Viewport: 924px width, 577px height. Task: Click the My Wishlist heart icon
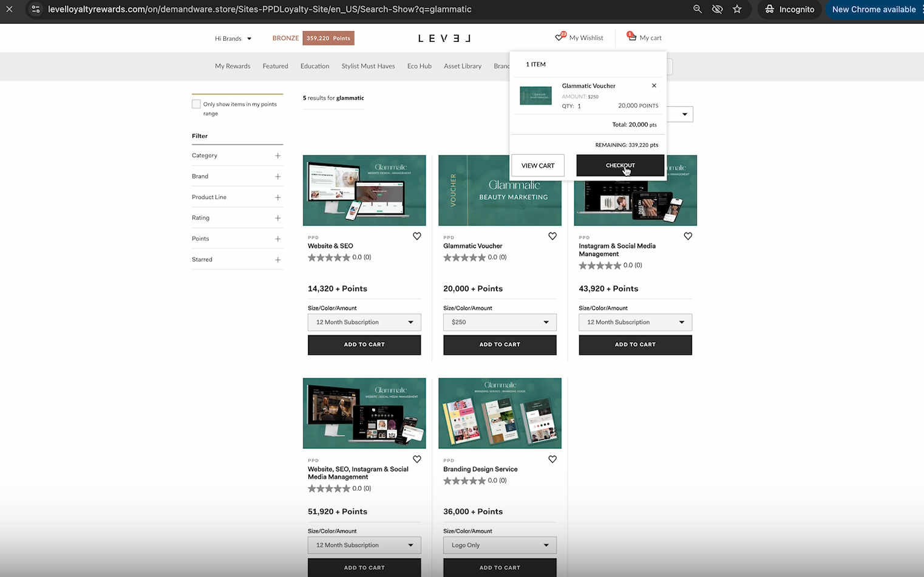point(559,38)
